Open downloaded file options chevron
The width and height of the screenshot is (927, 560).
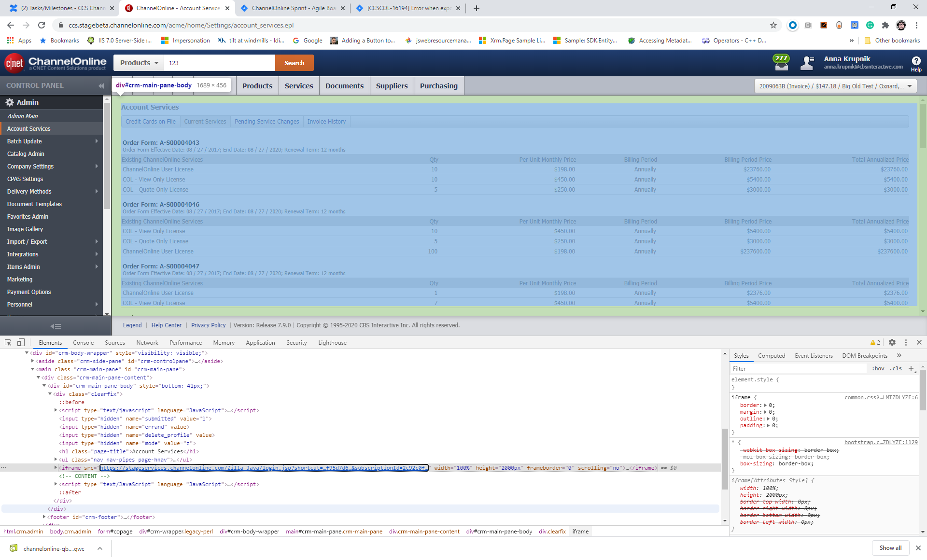[99, 548]
